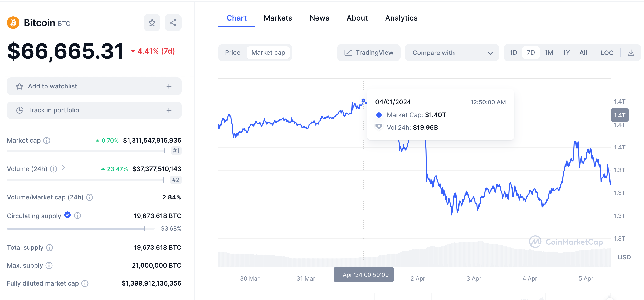Screen dimensions: 644x300
Task: Select the 1M time range option
Action: tap(549, 52)
